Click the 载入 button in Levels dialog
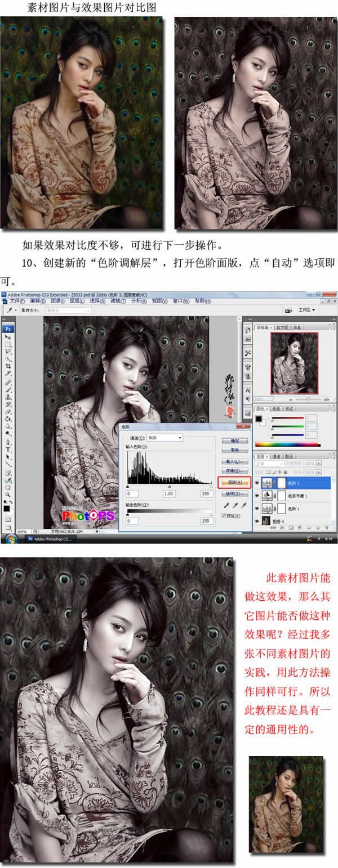The width and height of the screenshot is (338, 868). 235,461
